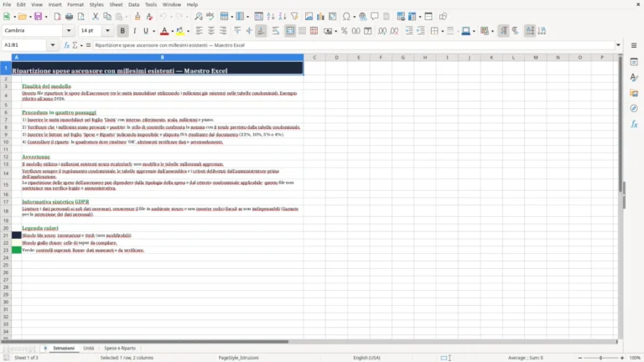Open the sidebar Properties panel
Screen dimensions: 644x362
[x=634, y=62]
